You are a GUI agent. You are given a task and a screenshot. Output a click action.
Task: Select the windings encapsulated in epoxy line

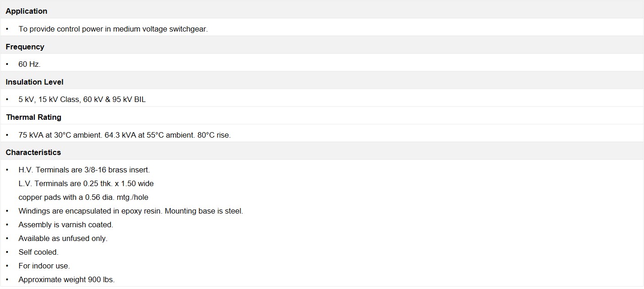pos(131,211)
